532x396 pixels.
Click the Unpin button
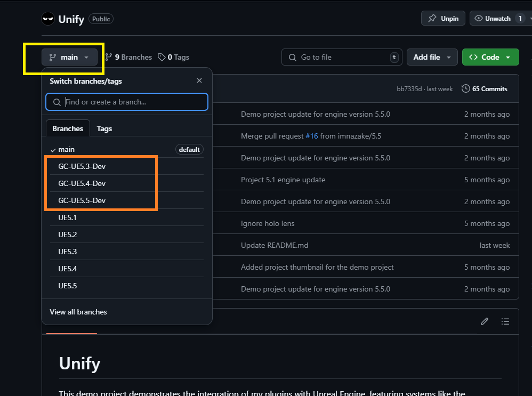[x=443, y=18]
